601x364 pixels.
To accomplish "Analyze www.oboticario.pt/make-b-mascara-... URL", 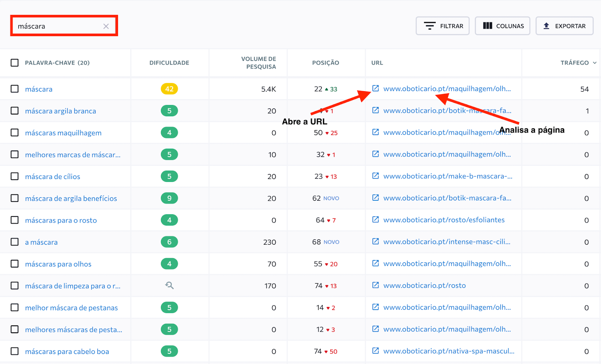I will pyautogui.click(x=448, y=176).
